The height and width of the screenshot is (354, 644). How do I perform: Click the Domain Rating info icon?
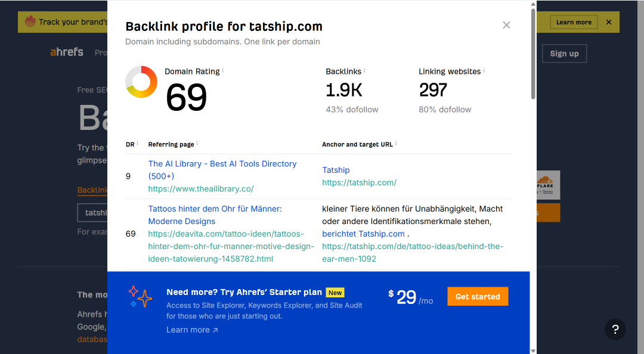coord(223,71)
